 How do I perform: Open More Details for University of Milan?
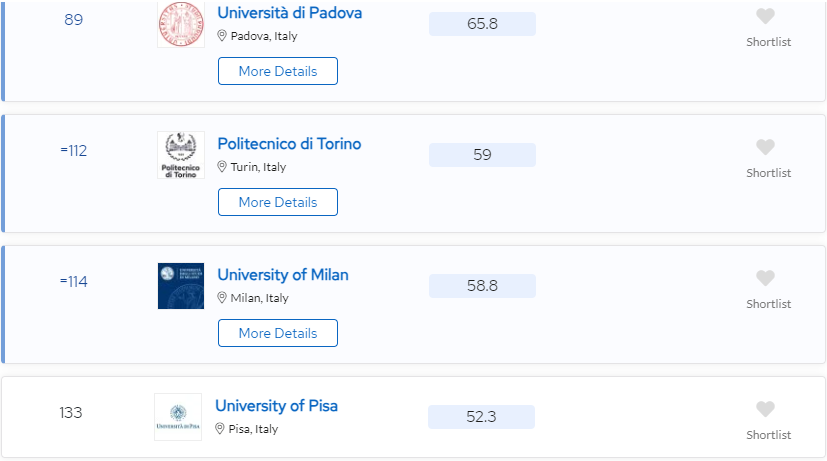(278, 333)
